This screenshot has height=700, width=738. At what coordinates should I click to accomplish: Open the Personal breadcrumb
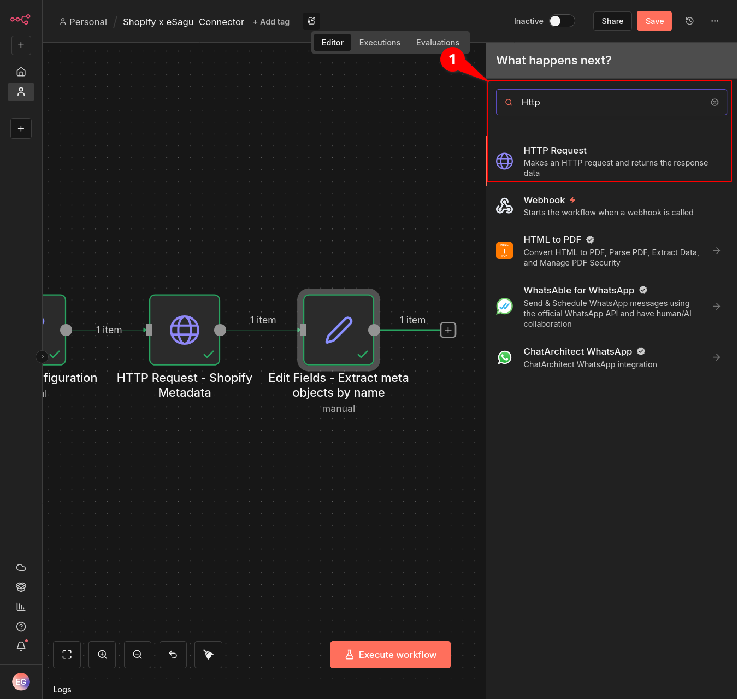[84, 22]
